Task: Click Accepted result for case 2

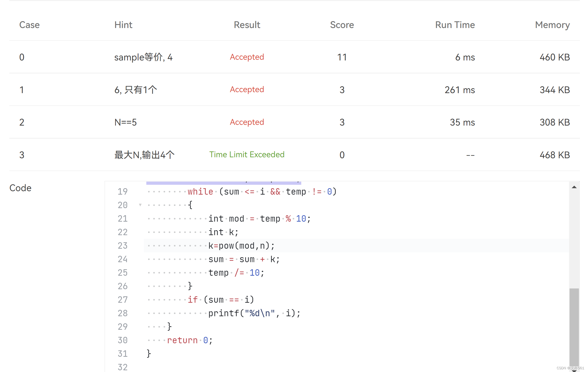Action: 247,122
